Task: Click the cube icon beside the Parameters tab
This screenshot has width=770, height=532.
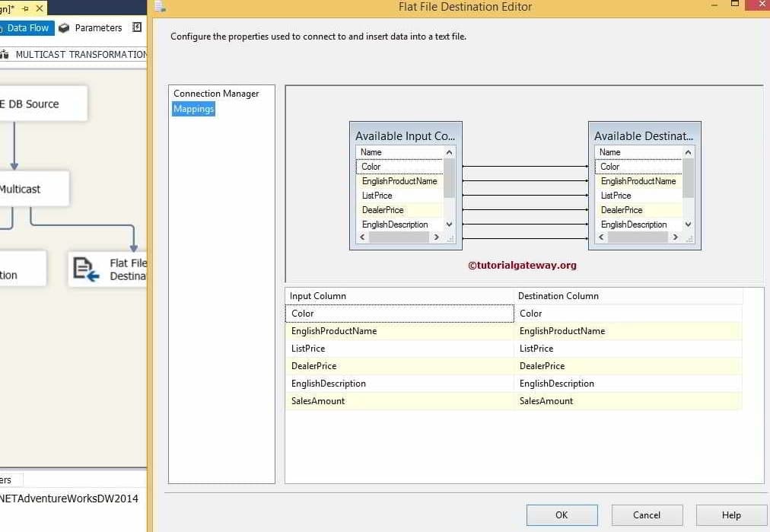Action: click(63, 27)
